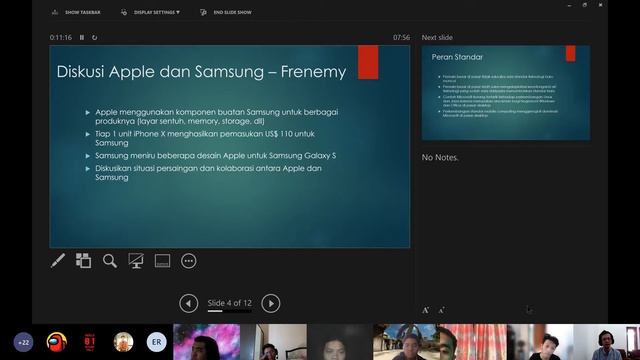Activate zoom into slide magnifier
Image resolution: width=640 pixels, height=360 pixels.
click(x=110, y=261)
